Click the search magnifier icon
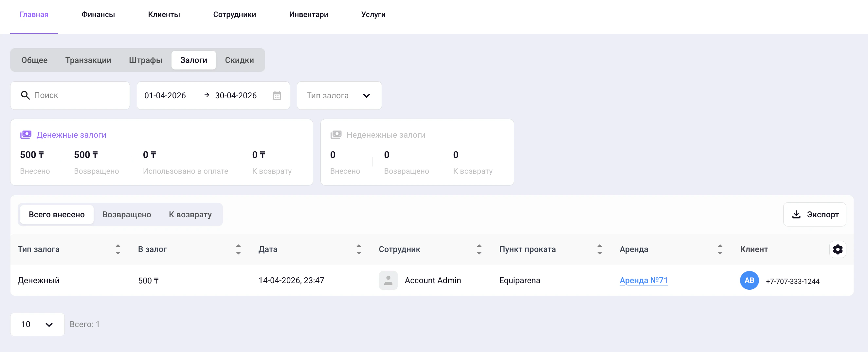Image resolution: width=868 pixels, height=352 pixels. [x=25, y=95]
